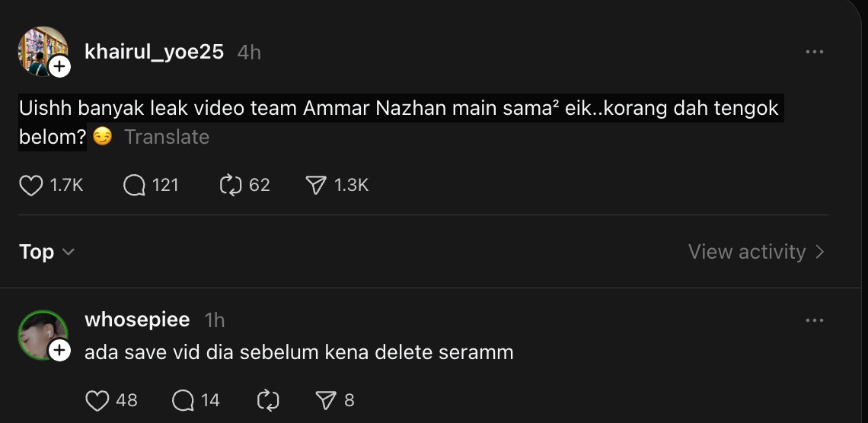The image size is (868, 423).
Task: Open more options on whosepiee's reply
Action: click(814, 320)
